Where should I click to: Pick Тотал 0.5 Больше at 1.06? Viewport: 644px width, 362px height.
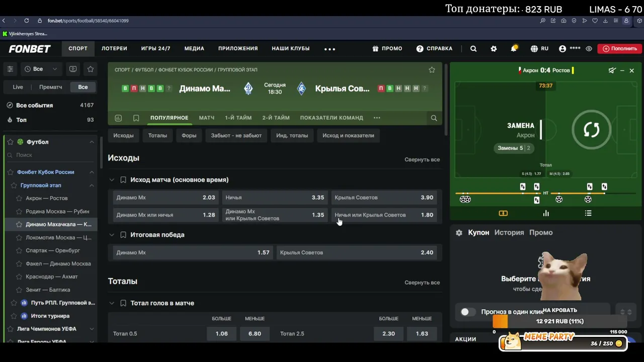coord(221,333)
